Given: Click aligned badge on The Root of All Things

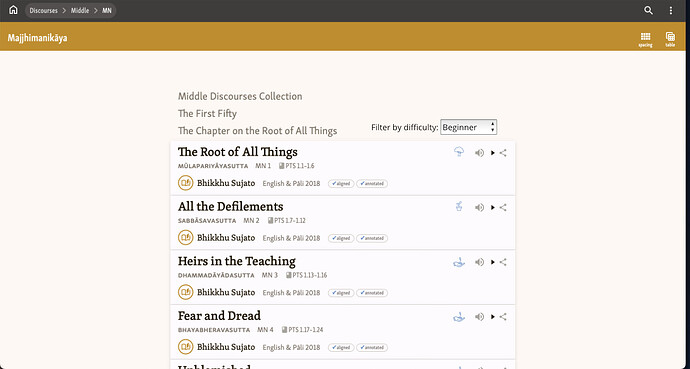Looking at the screenshot, I should click(x=341, y=183).
